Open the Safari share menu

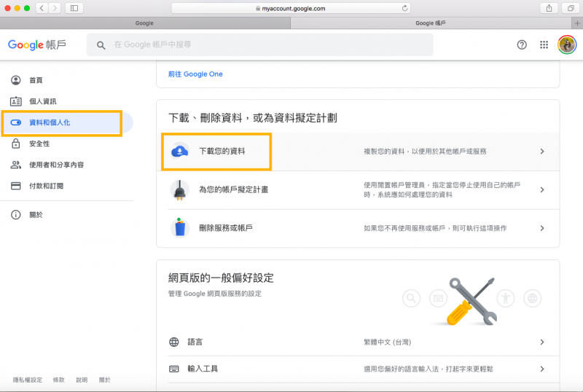[x=549, y=8]
